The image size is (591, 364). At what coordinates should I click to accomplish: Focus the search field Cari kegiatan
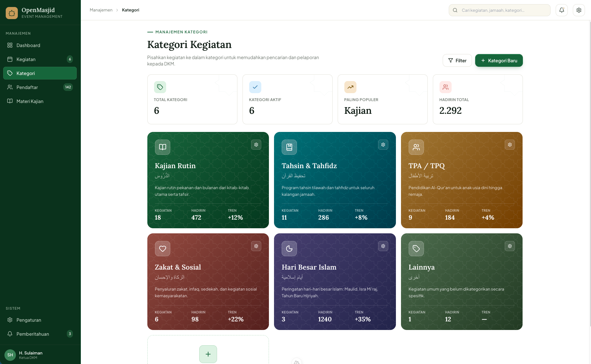[500, 10]
